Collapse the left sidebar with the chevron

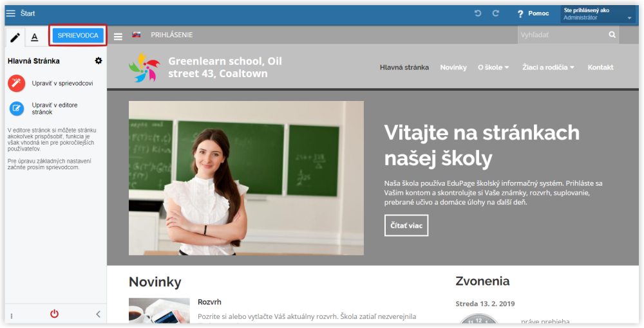point(98,314)
